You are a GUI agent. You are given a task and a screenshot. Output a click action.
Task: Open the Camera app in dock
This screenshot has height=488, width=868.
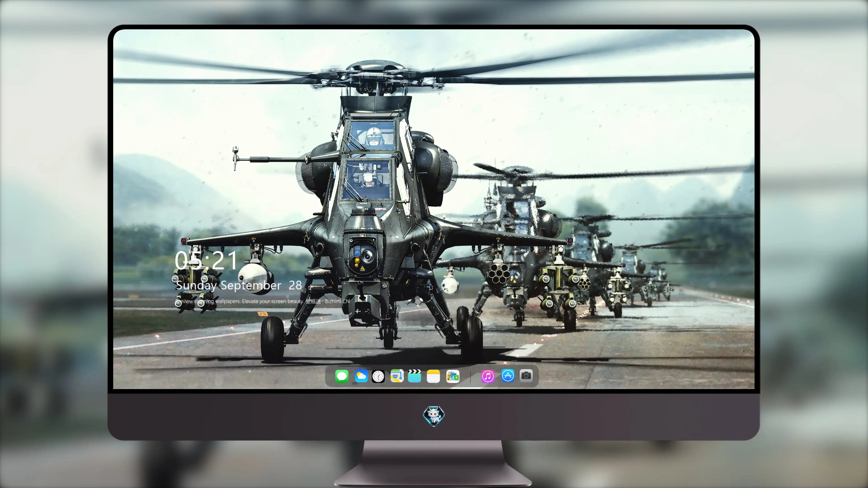coord(526,375)
